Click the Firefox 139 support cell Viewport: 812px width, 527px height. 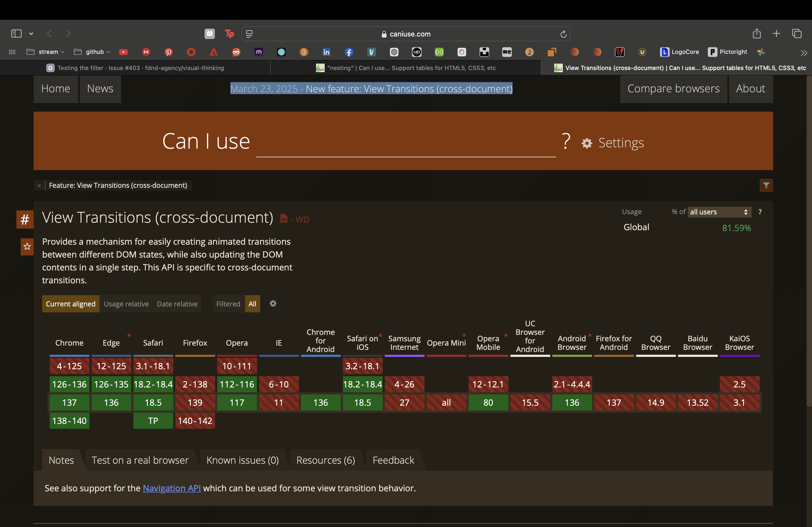coord(195,402)
